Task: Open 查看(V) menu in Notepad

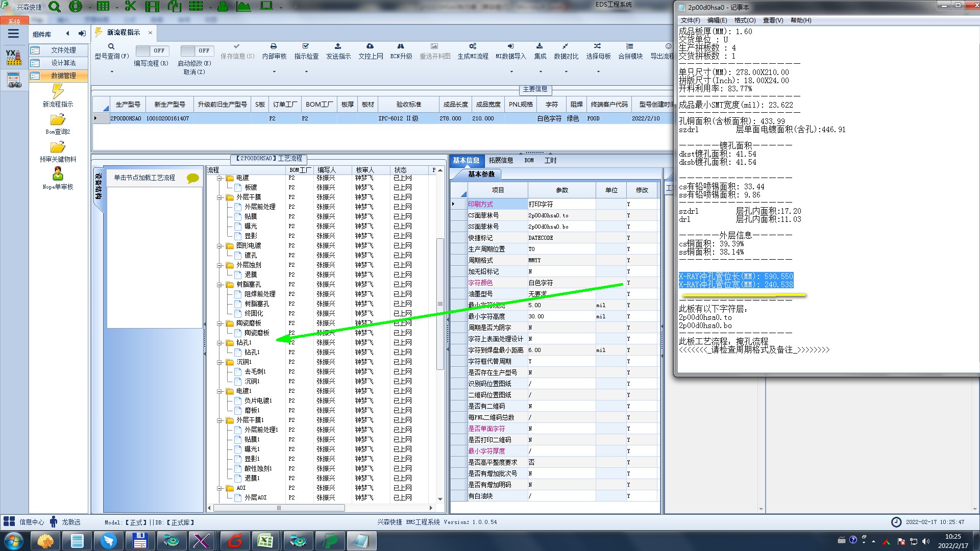Action: coord(773,20)
